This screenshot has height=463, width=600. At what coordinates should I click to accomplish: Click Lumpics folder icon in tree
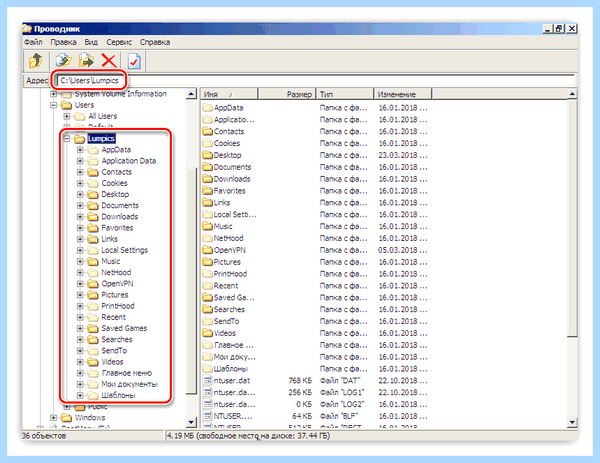80,139
